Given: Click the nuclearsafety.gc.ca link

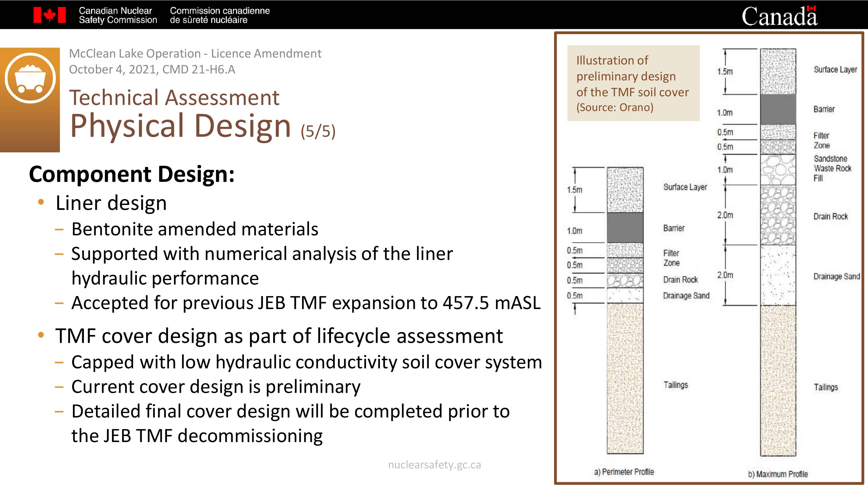Looking at the screenshot, I should 434,465.
